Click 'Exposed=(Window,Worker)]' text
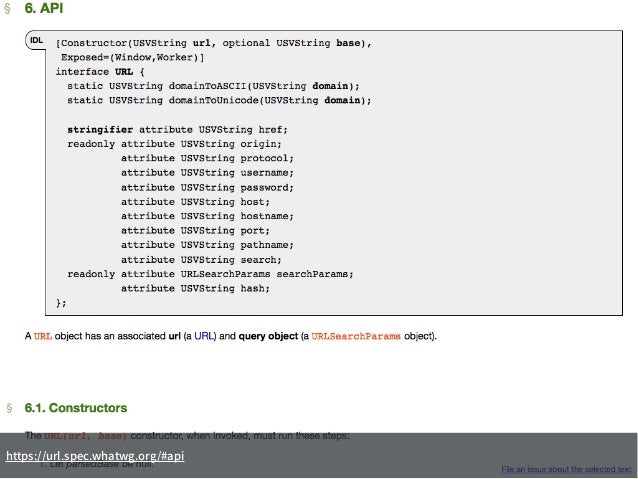The height and width of the screenshot is (479, 638). [133, 57]
